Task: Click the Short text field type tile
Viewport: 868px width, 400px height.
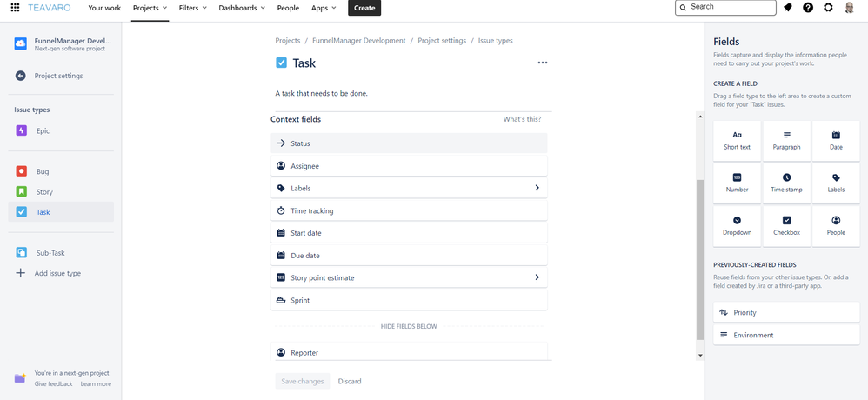Action: tap(737, 141)
